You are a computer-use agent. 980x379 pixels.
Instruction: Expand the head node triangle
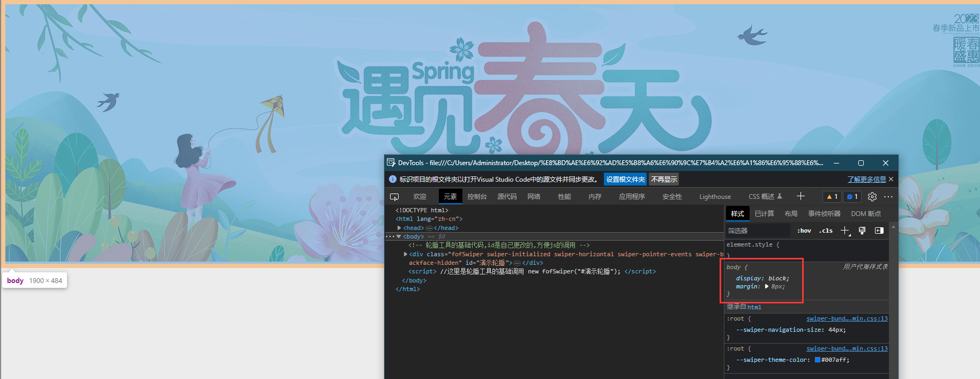[x=399, y=228]
